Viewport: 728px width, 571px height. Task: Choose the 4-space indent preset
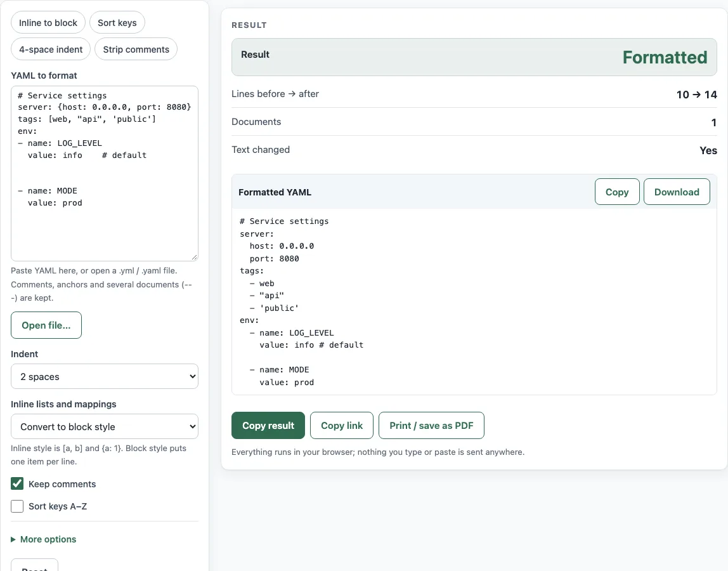(x=51, y=49)
